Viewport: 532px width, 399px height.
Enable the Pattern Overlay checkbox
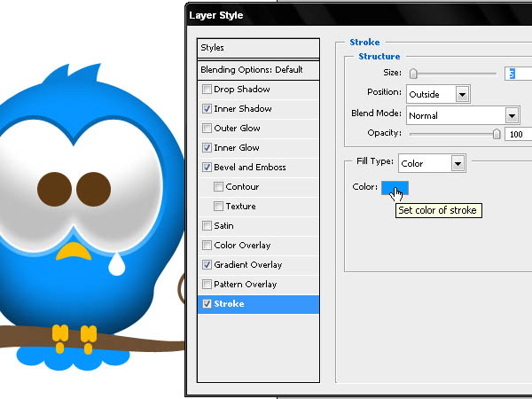click(207, 285)
